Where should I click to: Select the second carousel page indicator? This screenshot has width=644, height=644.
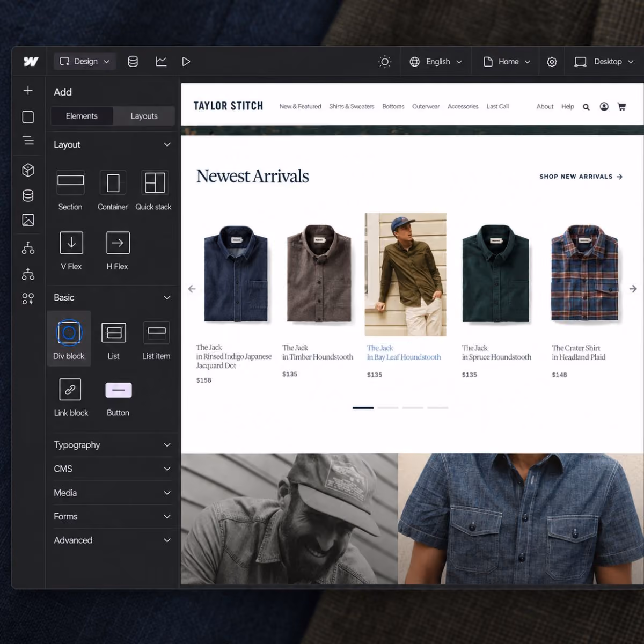(388, 408)
